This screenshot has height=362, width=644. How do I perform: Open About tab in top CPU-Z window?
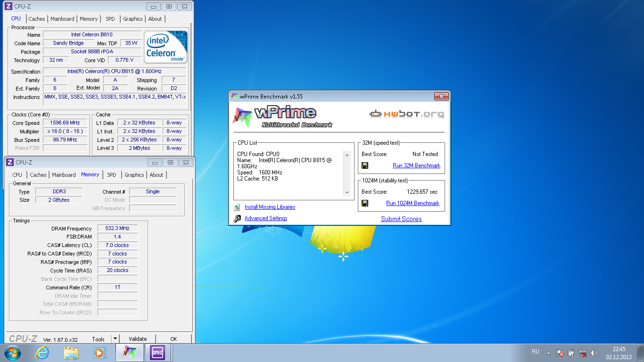pyautogui.click(x=155, y=19)
